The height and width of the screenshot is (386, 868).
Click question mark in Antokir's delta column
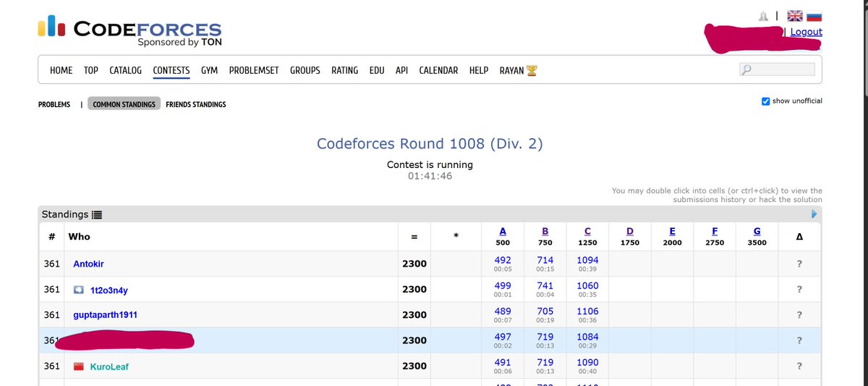799,264
